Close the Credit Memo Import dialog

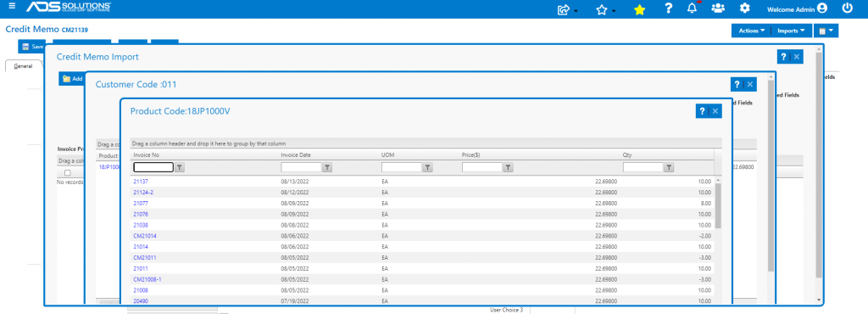tap(797, 57)
